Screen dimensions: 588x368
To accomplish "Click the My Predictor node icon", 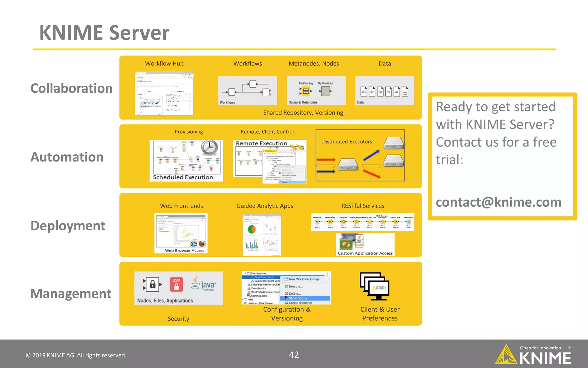I will pos(326,91).
